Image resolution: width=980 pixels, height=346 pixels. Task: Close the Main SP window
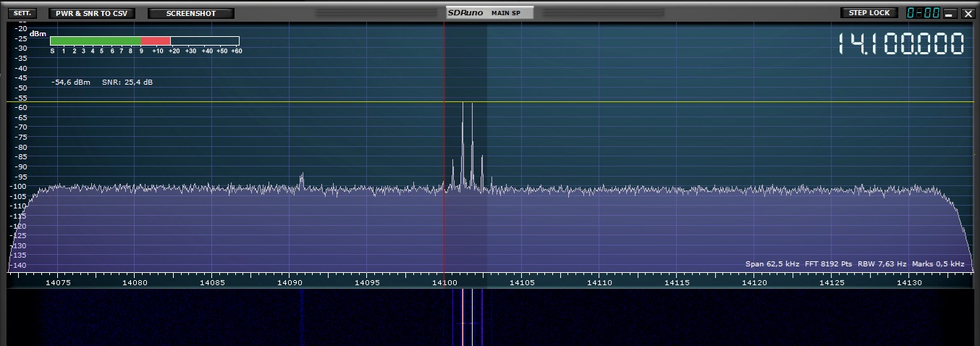[968, 13]
